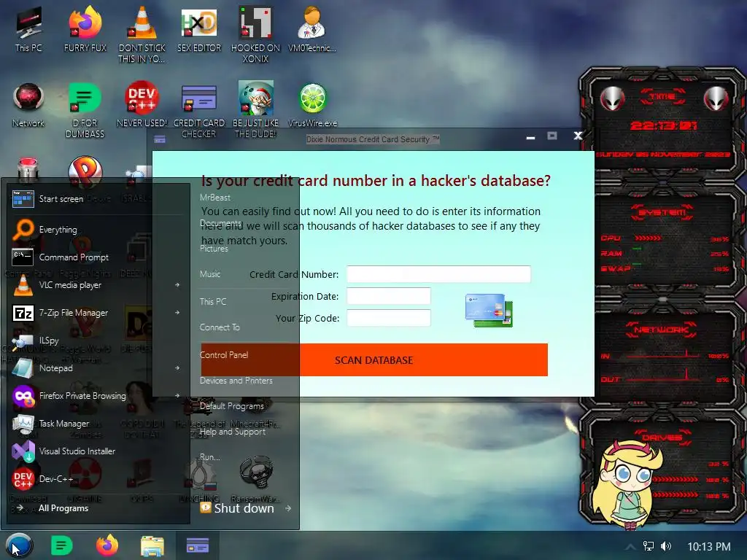The height and width of the screenshot is (560, 747).
Task: Open the D FOR DUMBASS desktop icon
Action: point(85,110)
